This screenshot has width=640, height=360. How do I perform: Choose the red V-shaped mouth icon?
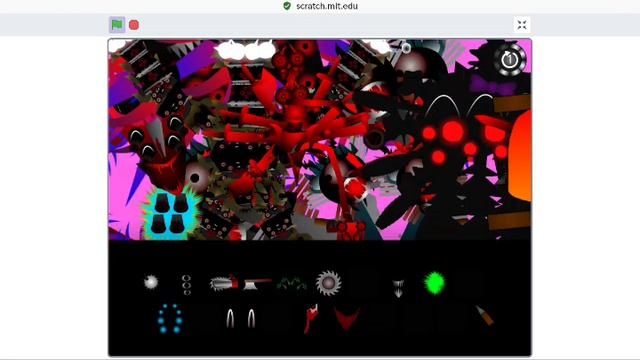click(347, 319)
